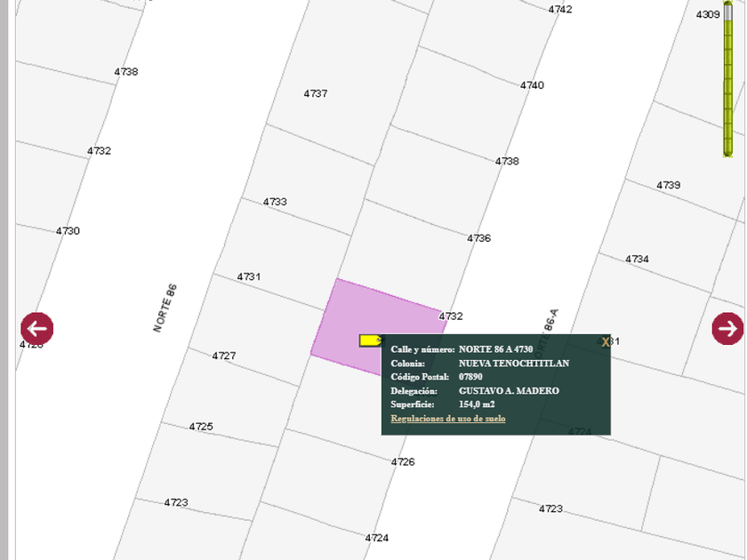
Task: Select the lot labeled 4739
Action: (669, 185)
